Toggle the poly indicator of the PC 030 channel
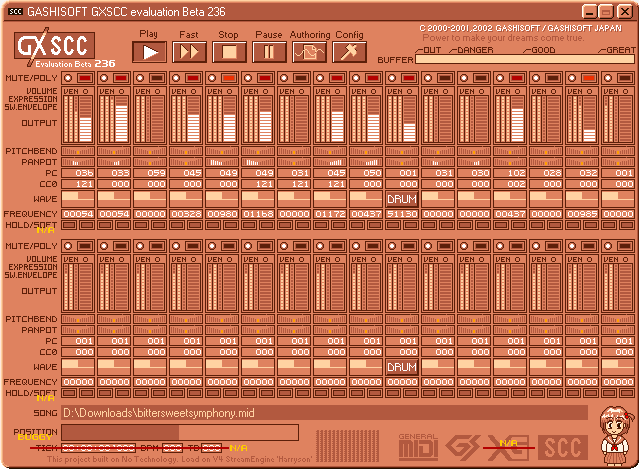Viewport: 639px width, 469px height. 480,78
